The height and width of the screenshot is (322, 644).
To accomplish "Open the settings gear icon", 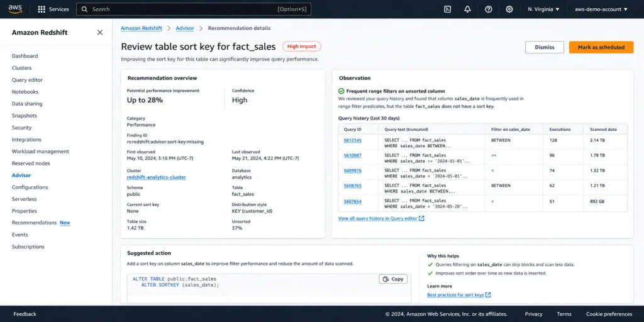I will tap(509, 9).
